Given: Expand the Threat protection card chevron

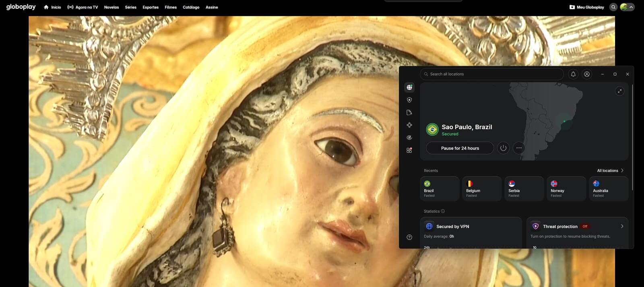Looking at the screenshot, I should [x=622, y=226].
